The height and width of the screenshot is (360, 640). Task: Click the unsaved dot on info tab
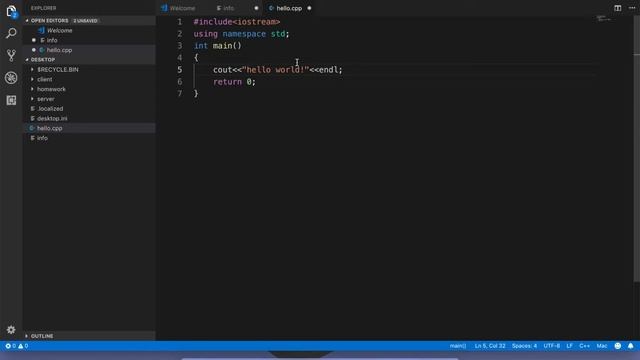(256, 8)
